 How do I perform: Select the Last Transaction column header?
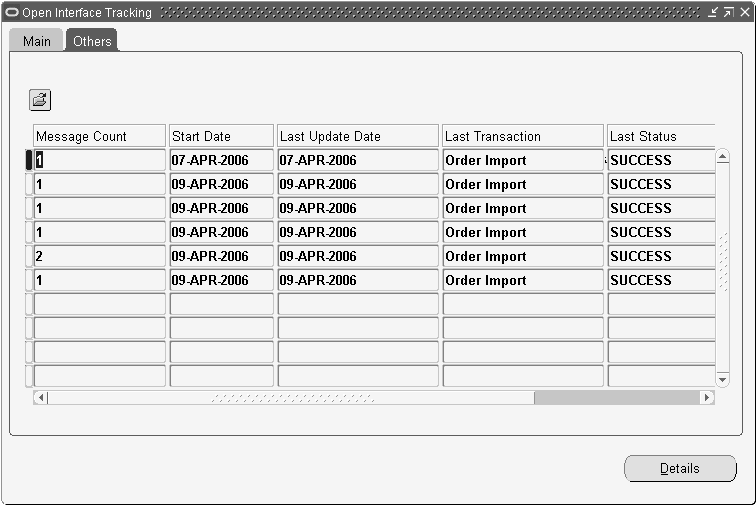[523, 136]
